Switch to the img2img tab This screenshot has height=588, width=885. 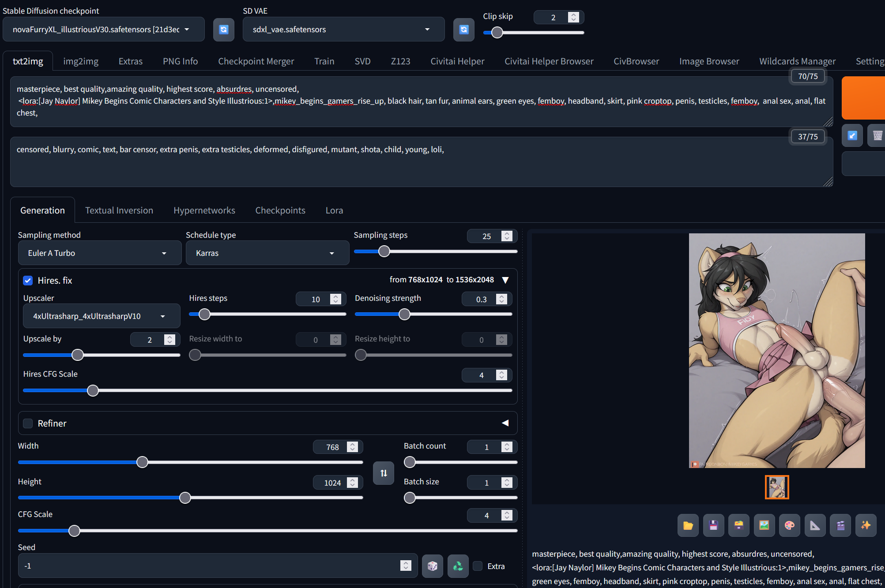click(x=81, y=61)
